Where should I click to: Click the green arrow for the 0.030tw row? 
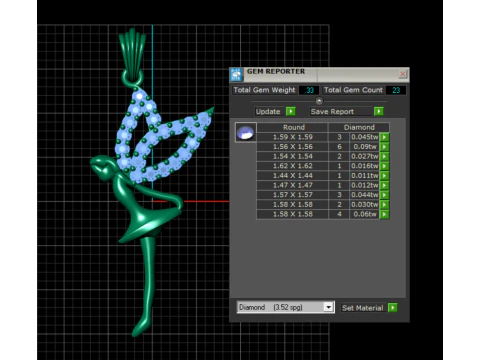384,205
